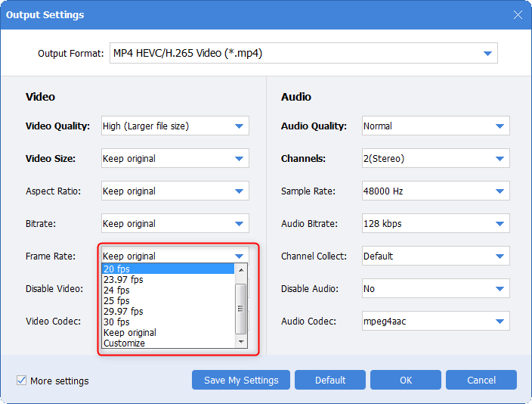
Task: Close the Output Settings dialog
Action: pyautogui.click(x=518, y=14)
